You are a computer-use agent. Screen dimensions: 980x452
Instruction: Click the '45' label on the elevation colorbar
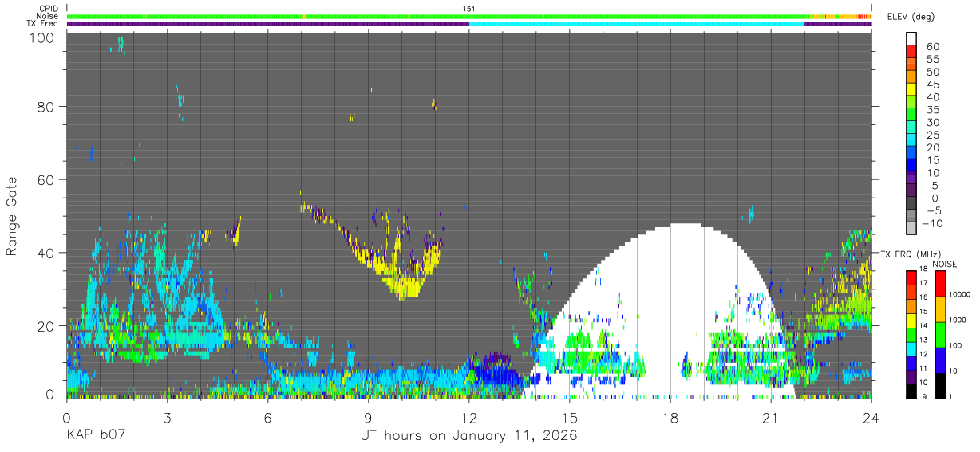pos(932,85)
